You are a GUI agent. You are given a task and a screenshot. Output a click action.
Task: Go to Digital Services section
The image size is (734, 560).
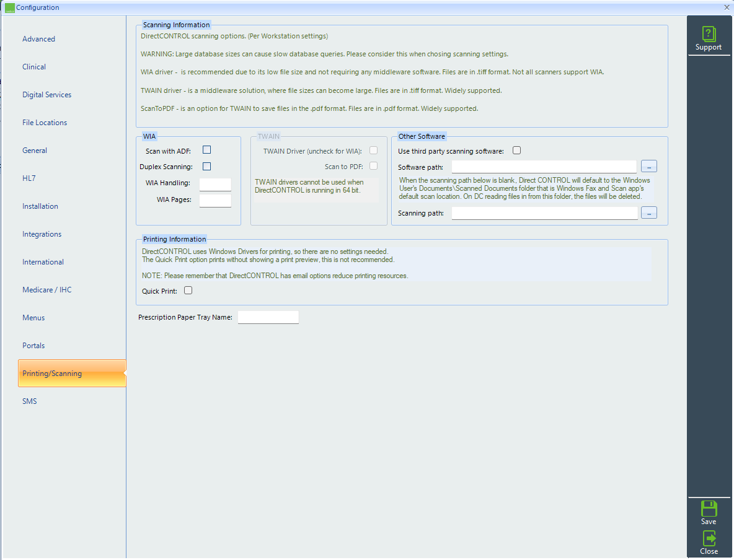click(47, 95)
